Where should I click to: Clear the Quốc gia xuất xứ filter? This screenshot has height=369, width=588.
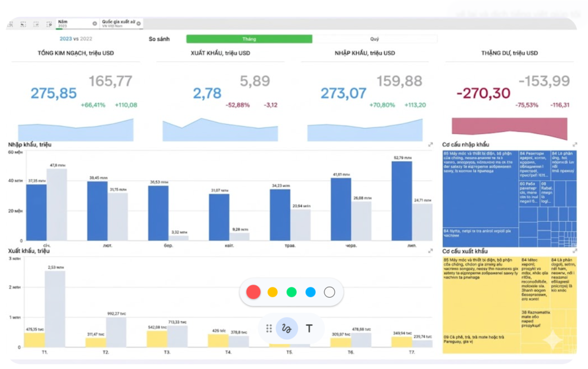tap(138, 24)
